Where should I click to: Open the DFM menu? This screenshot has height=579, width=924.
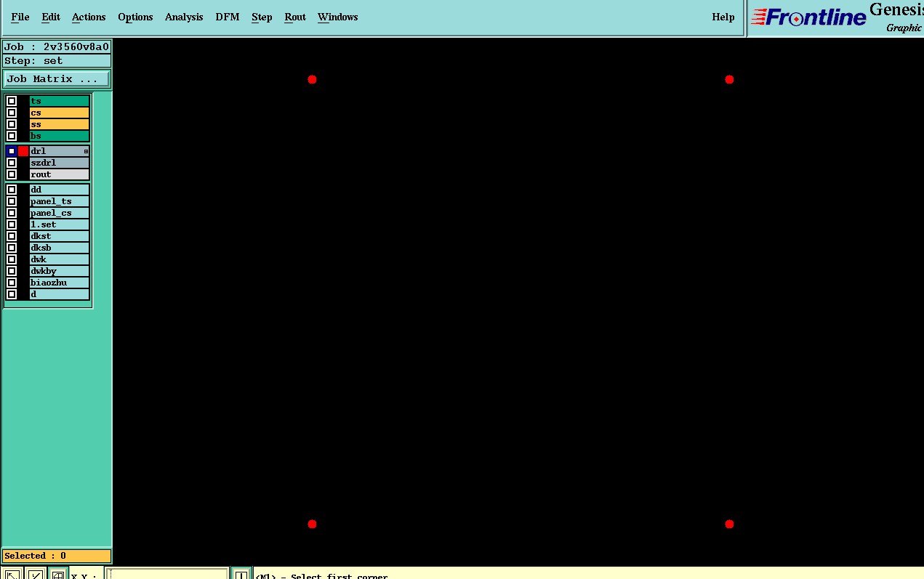tap(228, 17)
